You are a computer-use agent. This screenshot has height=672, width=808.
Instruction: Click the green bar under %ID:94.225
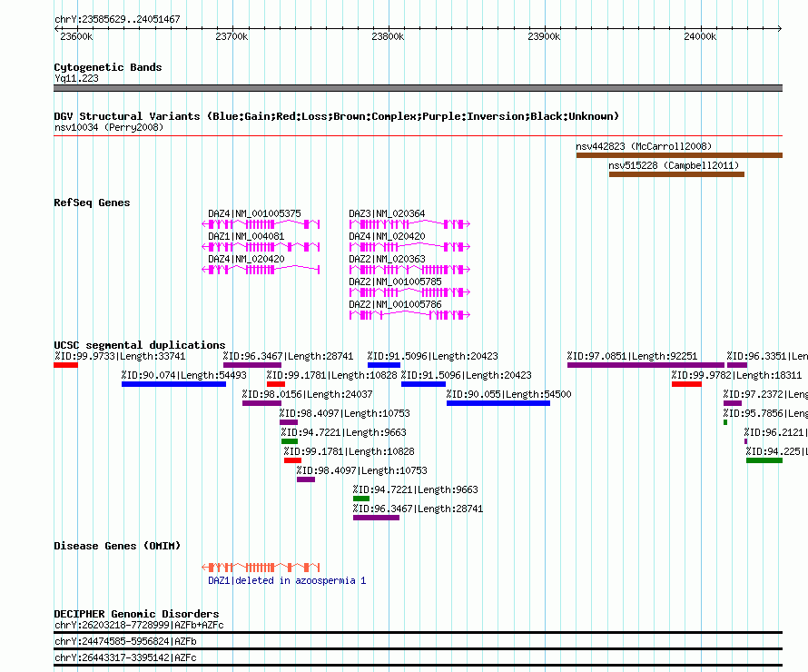[x=764, y=460]
